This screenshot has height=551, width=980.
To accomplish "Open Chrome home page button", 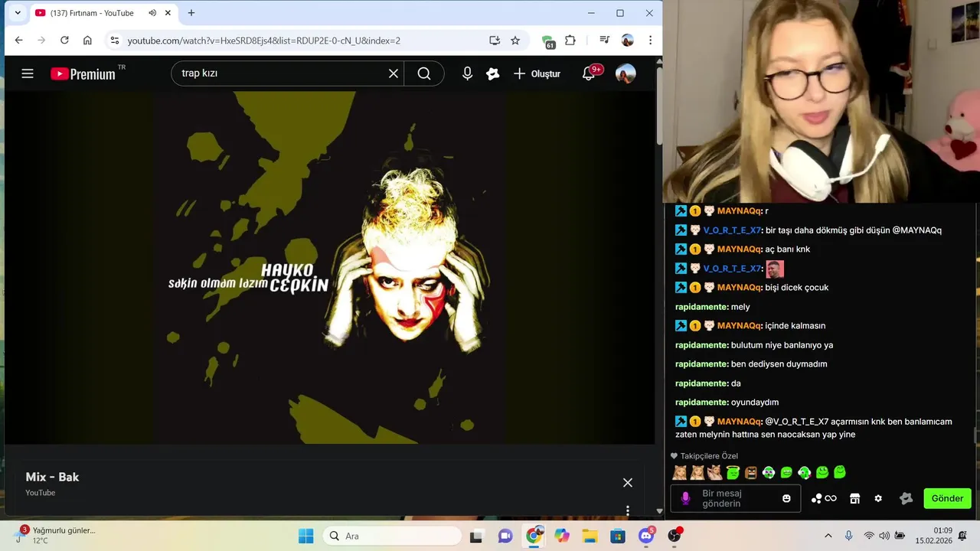I will pyautogui.click(x=87, y=41).
